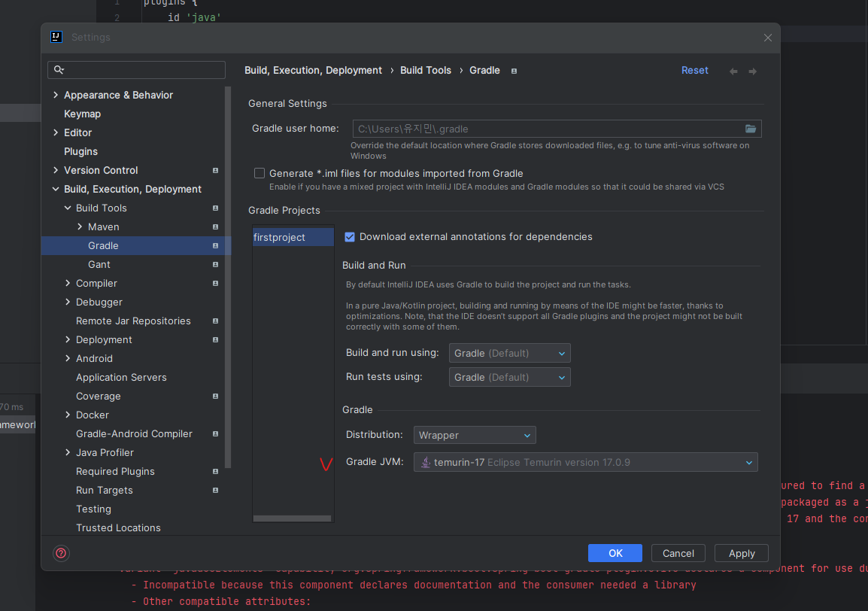Collapse the Build Tools node
The height and width of the screenshot is (611, 868).
click(x=68, y=208)
